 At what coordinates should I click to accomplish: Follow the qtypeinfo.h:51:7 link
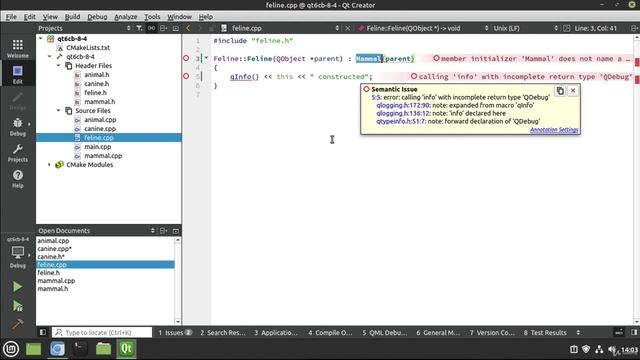401,121
